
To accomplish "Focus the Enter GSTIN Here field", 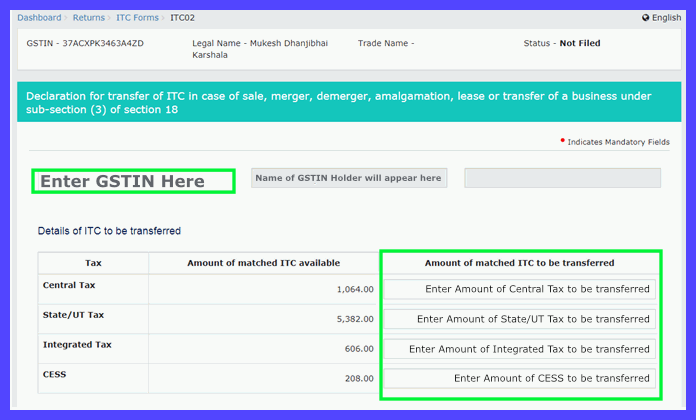I will coord(133,181).
